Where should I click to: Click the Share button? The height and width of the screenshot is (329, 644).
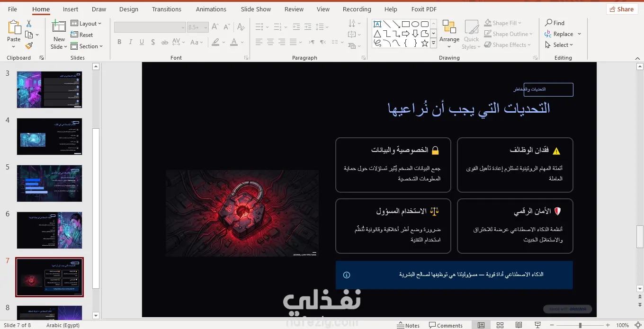(621, 9)
